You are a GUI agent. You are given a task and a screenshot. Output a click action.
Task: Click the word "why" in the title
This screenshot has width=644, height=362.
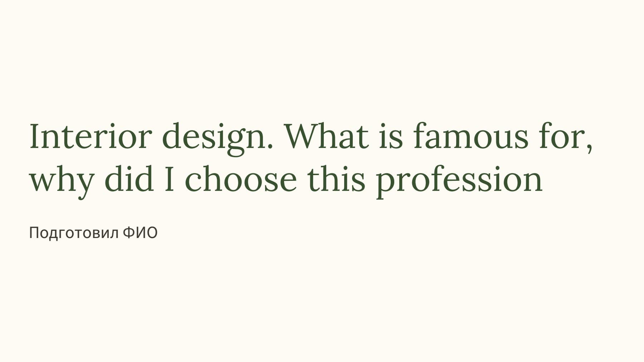pyautogui.click(x=62, y=180)
